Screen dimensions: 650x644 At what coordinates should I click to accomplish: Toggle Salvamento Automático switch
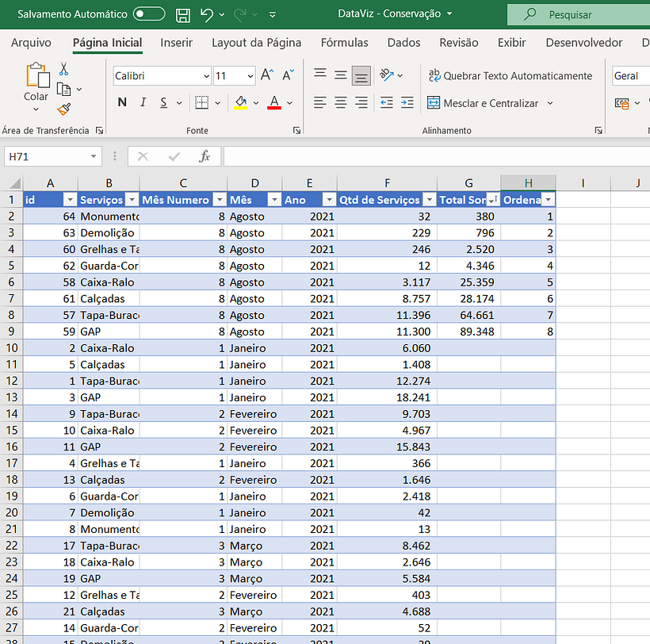(149, 14)
